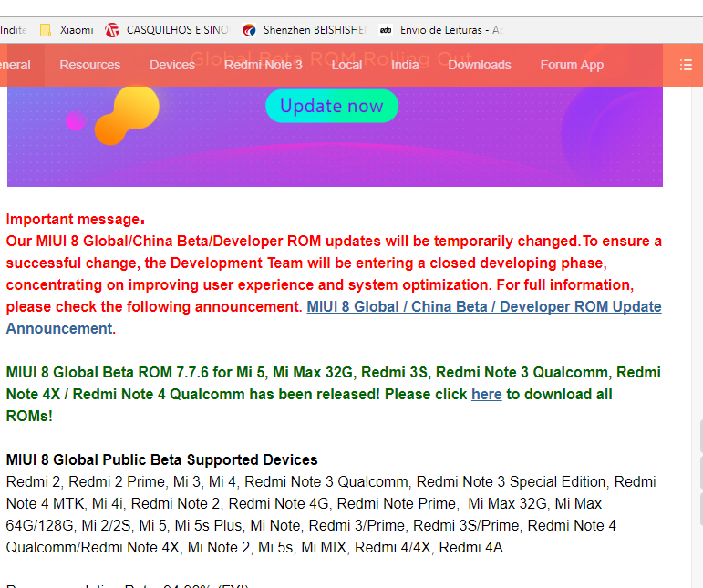Open the hamburger list menu icon
The width and height of the screenshot is (703, 588).
coord(686,65)
